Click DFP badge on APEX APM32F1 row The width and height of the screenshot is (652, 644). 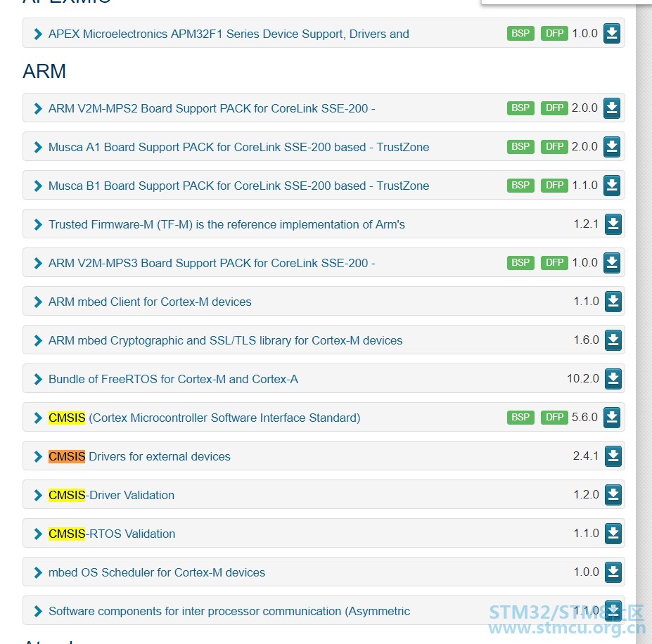click(554, 33)
